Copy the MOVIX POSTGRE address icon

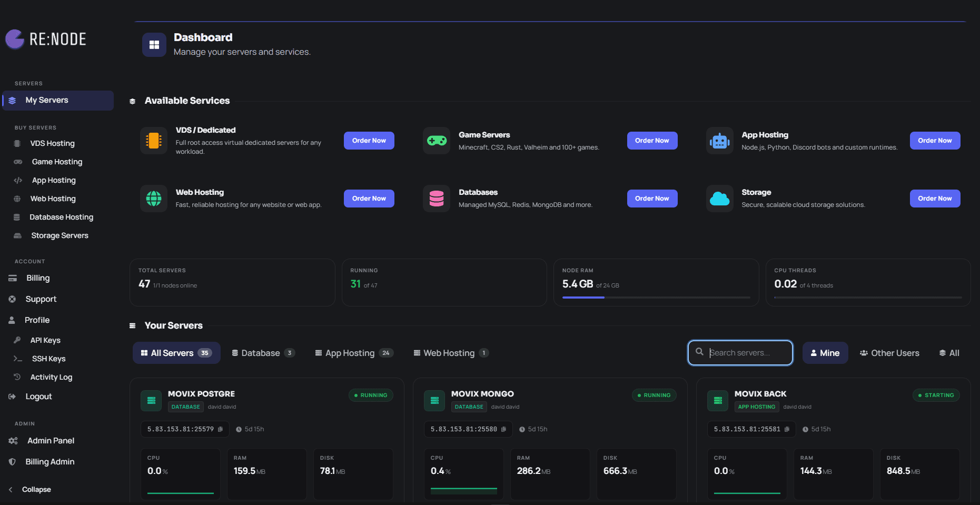coord(220,429)
